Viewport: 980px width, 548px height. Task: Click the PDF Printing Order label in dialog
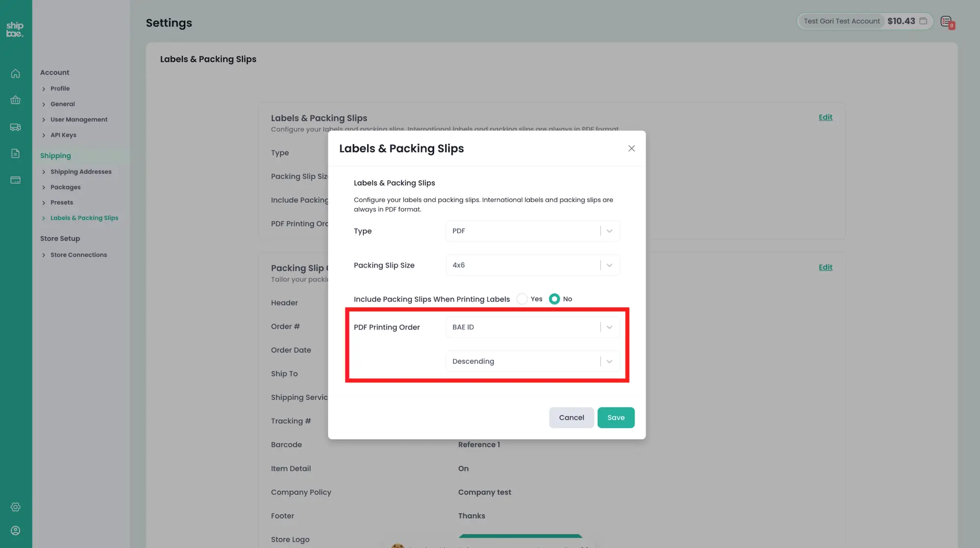[387, 327]
